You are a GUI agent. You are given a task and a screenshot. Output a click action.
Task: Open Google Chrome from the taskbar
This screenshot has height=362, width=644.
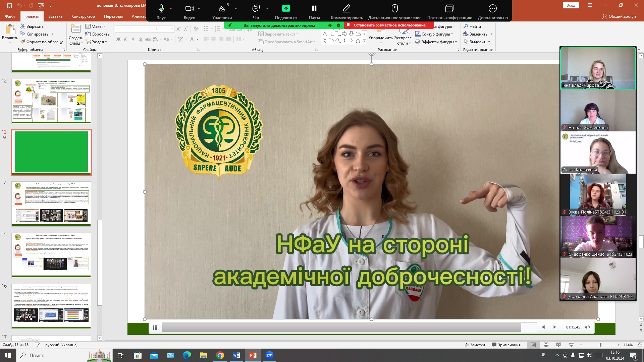pos(220,355)
